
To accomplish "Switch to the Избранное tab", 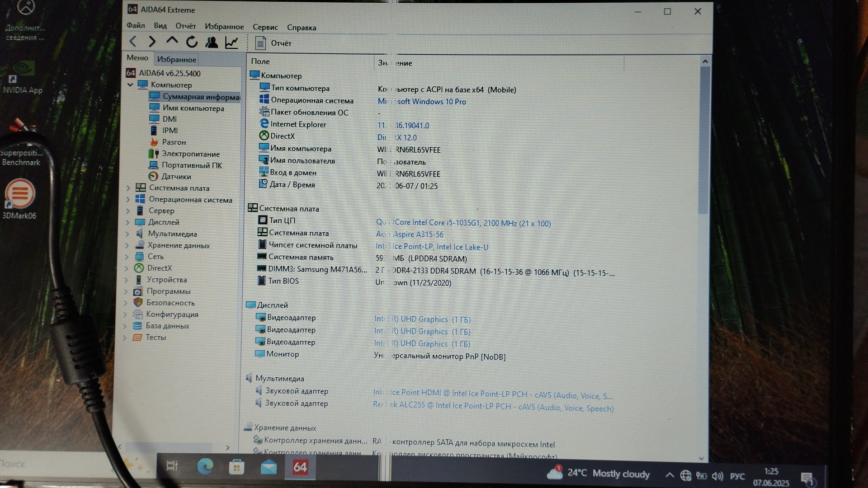I will pyautogui.click(x=176, y=60).
